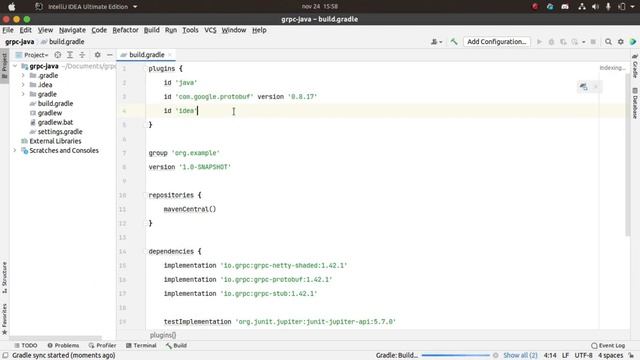The height and width of the screenshot is (360, 640).
Task: Collapse the grpc-java root node
Action: pos(15,66)
